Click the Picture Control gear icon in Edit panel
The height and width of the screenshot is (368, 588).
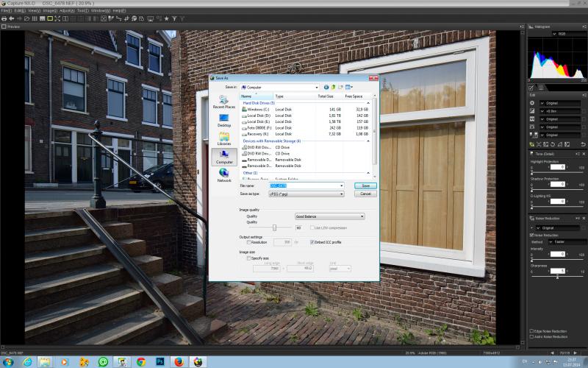click(x=531, y=103)
